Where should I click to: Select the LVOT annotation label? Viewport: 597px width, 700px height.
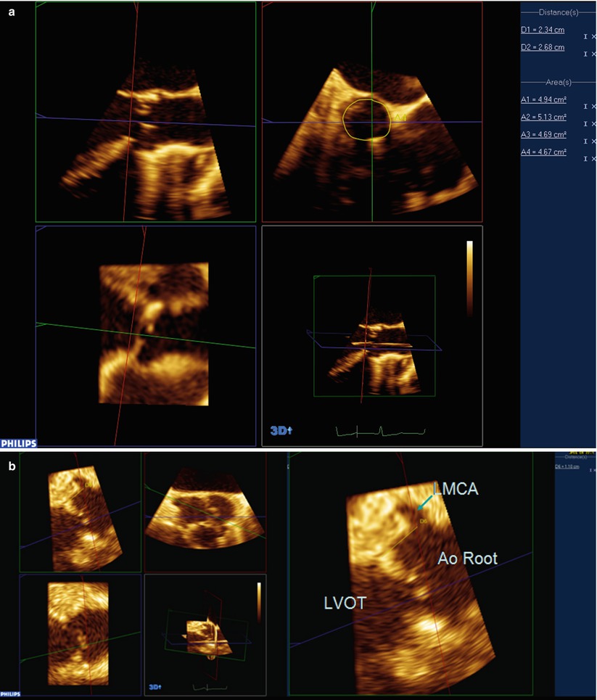click(x=346, y=603)
